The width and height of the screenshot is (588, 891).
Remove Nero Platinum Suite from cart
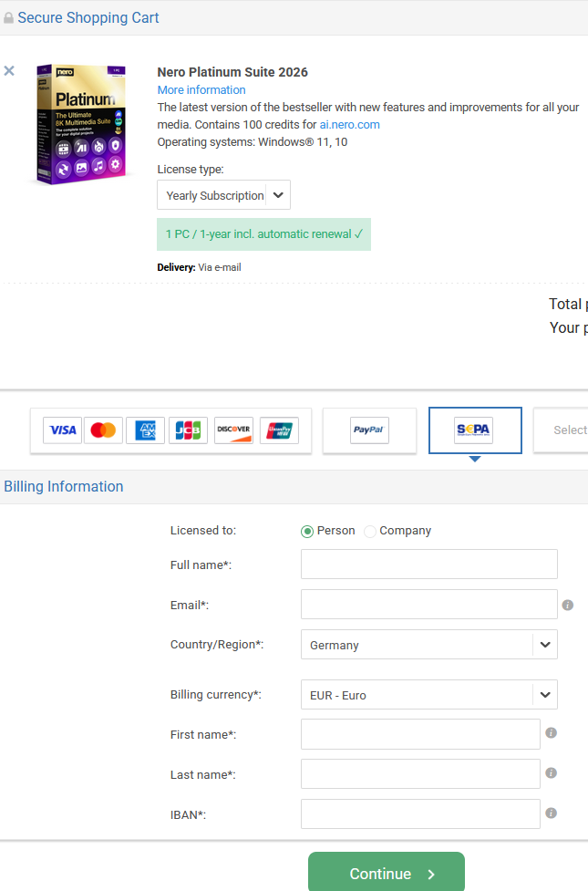click(x=9, y=71)
